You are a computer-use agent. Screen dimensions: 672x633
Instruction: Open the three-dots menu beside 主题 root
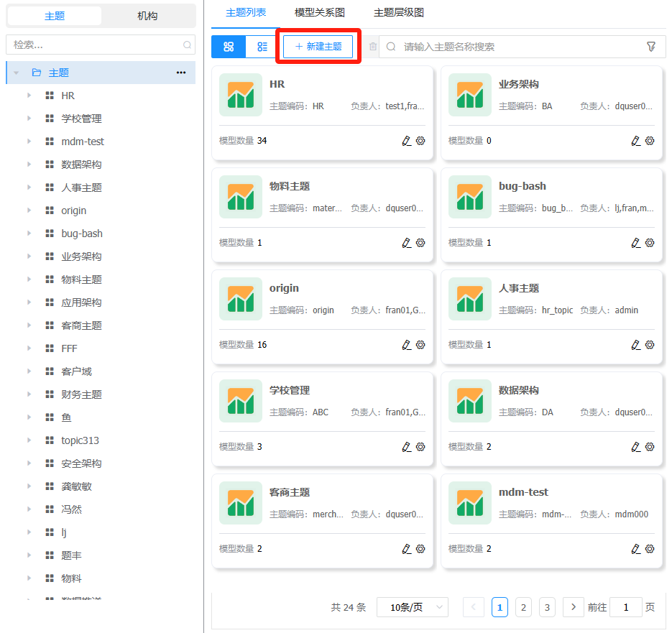[181, 73]
